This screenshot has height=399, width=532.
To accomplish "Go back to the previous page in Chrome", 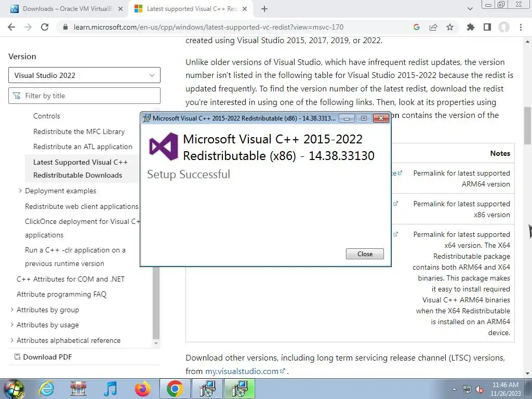I will pyautogui.click(x=11, y=27).
